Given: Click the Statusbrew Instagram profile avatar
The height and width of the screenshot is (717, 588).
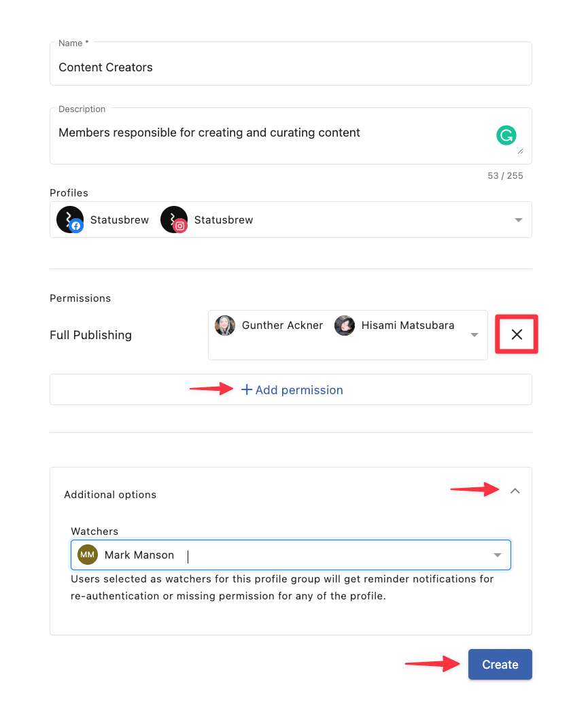Looking at the screenshot, I should (174, 220).
